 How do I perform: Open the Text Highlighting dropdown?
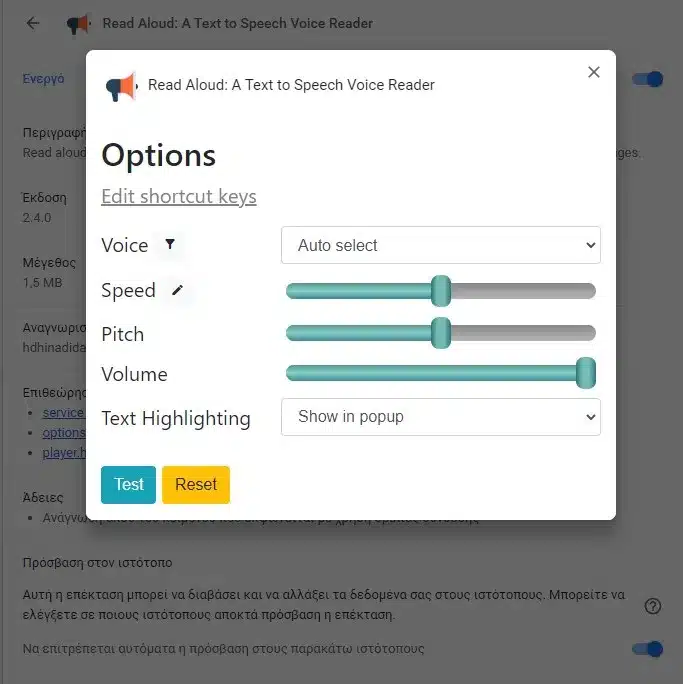click(441, 417)
